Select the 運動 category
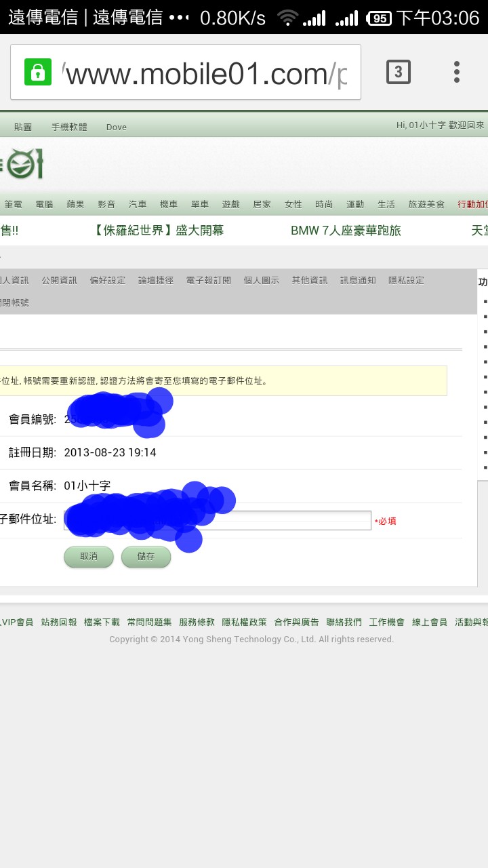Viewport: 488px width, 868px height. click(x=355, y=204)
